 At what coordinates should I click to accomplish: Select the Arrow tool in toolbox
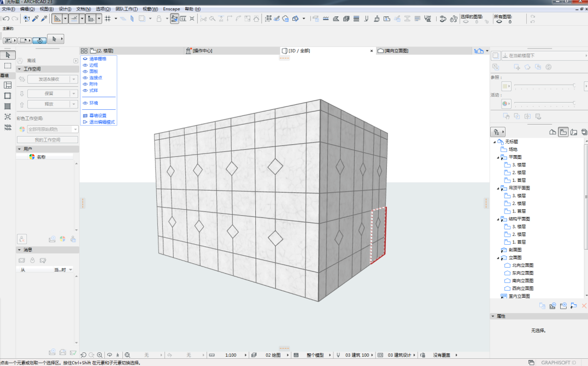[8, 55]
